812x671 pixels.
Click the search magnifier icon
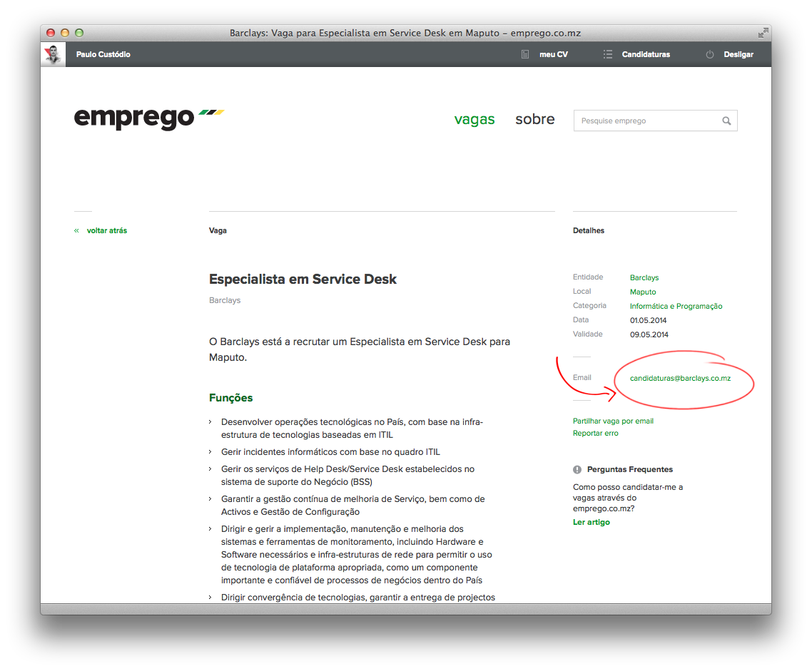(x=726, y=121)
